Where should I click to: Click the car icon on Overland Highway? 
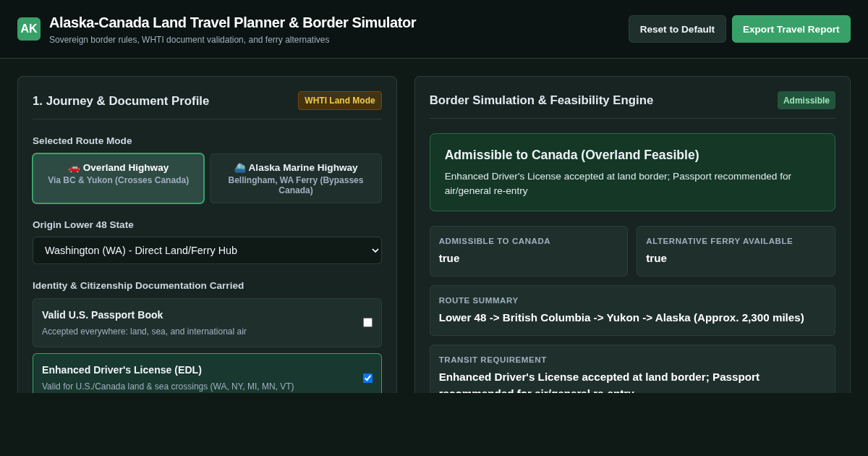(74, 168)
